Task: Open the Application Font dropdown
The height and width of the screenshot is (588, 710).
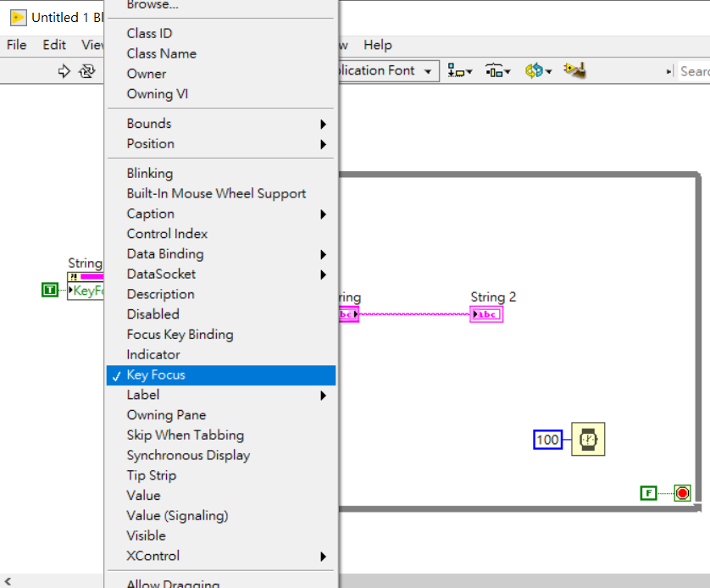Action: [x=428, y=71]
